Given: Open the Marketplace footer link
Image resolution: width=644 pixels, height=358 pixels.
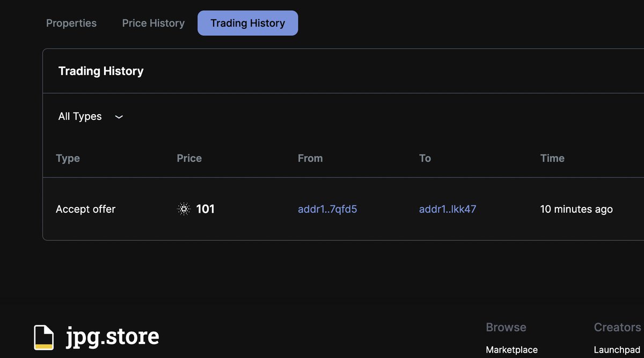Looking at the screenshot, I should (511, 349).
